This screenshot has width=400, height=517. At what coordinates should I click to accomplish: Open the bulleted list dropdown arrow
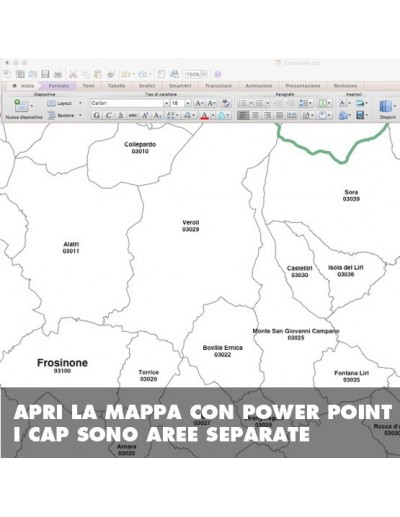(251, 103)
